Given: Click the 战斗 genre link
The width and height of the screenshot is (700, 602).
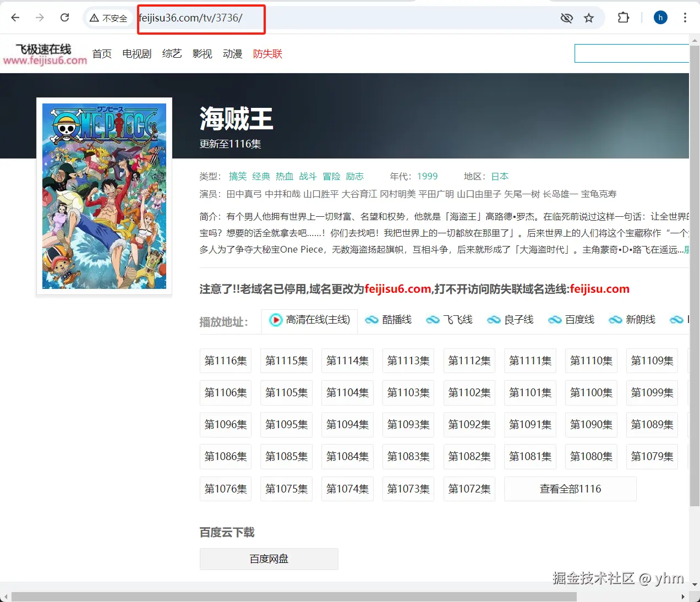Looking at the screenshot, I should [x=308, y=176].
